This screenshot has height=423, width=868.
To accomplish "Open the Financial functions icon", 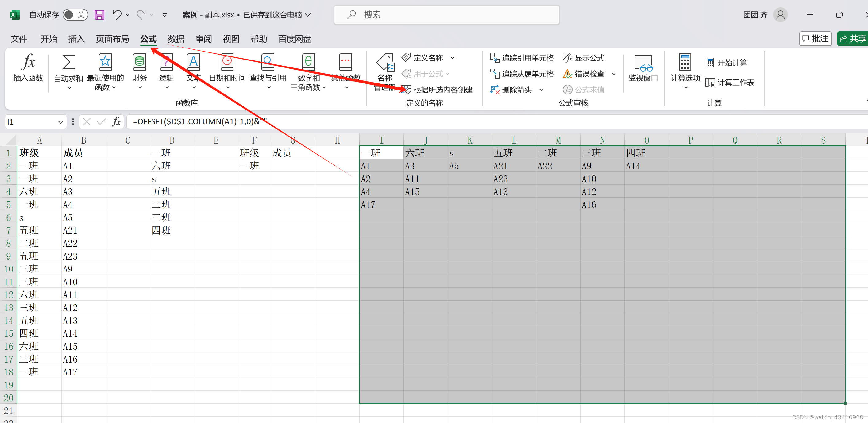I will pyautogui.click(x=139, y=63).
